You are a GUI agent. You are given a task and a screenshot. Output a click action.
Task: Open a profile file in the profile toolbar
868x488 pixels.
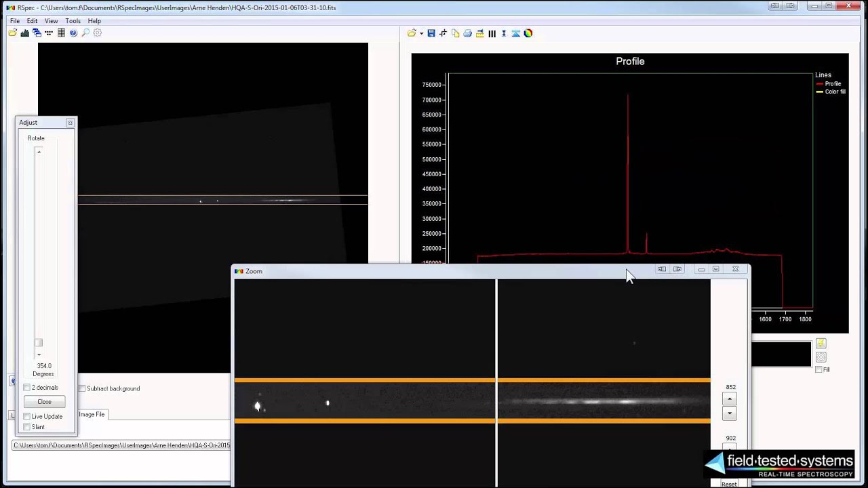[x=412, y=33]
